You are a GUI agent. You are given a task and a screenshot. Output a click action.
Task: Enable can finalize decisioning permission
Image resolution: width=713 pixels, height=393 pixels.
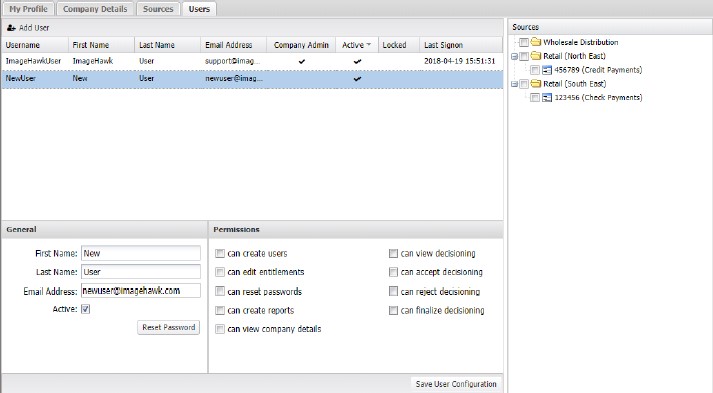pyautogui.click(x=393, y=310)
